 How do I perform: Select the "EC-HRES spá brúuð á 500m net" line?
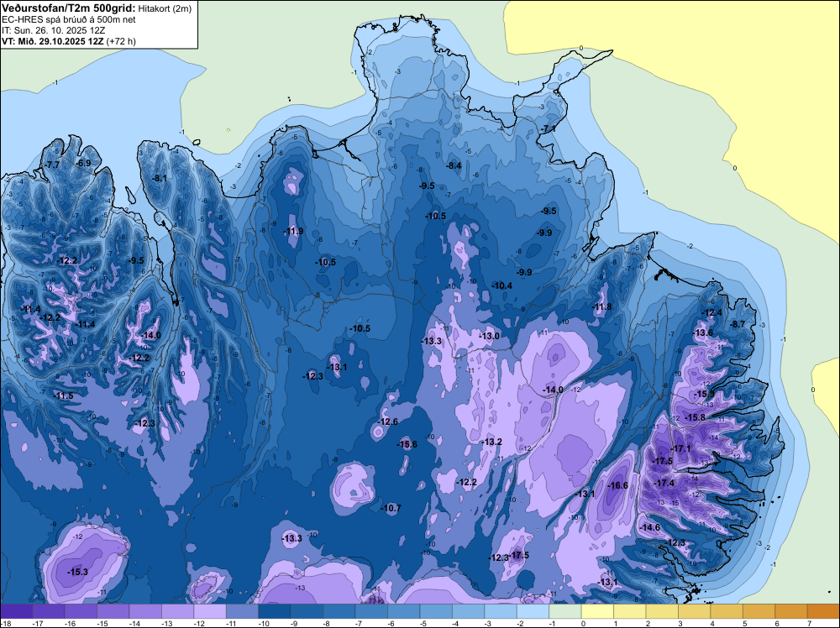coord(69,20)
